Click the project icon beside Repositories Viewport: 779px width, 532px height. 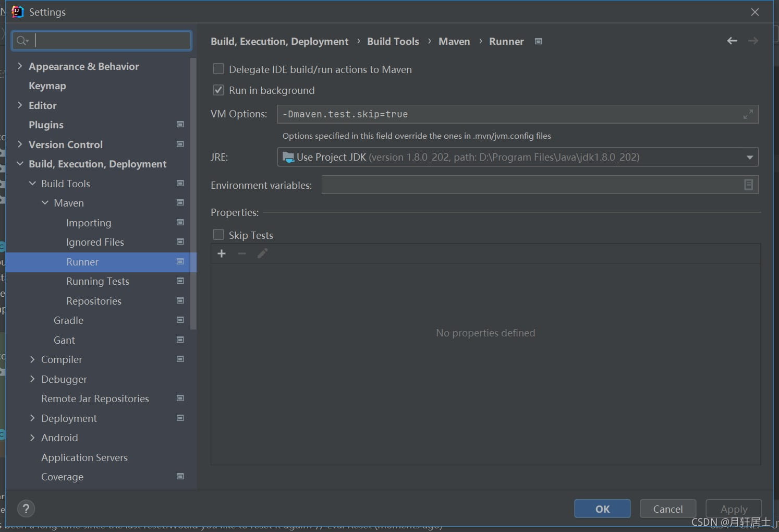click(180, 300)
